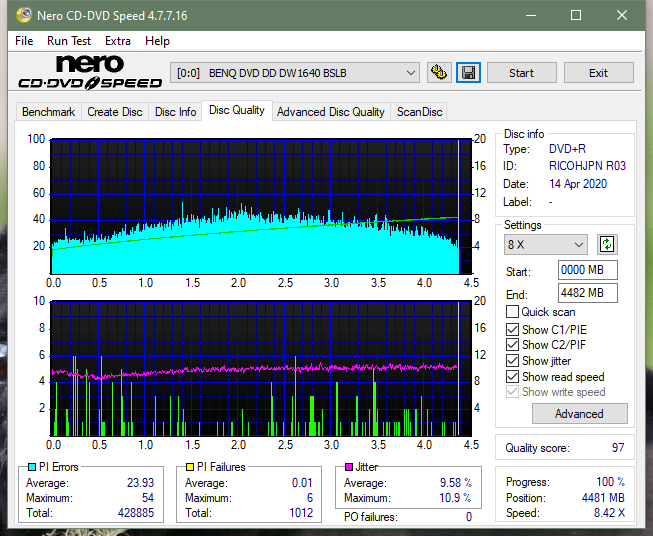This screenshot has height=536, width=653.
Task: Click the Jitter maximum 10.9 %
Action: coord(456,498)
